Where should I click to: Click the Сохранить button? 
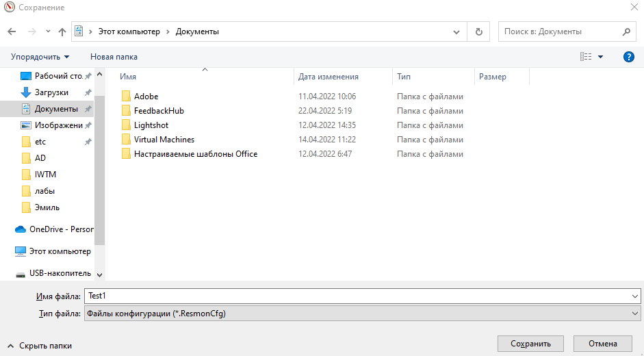pos(530,344)
